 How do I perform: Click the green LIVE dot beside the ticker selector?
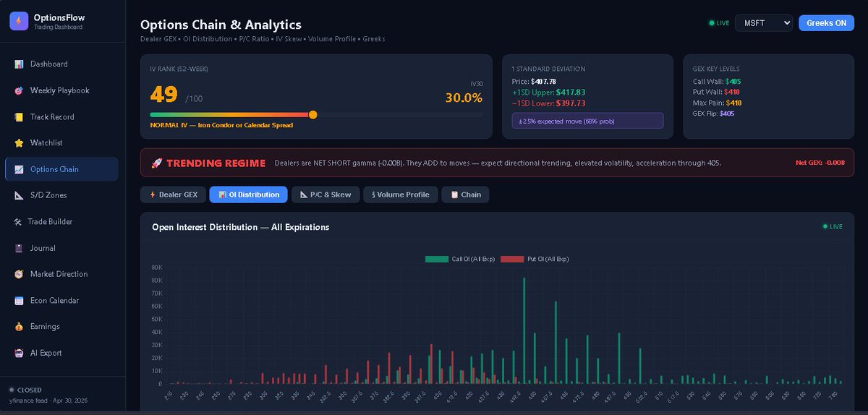click(712, 23)
